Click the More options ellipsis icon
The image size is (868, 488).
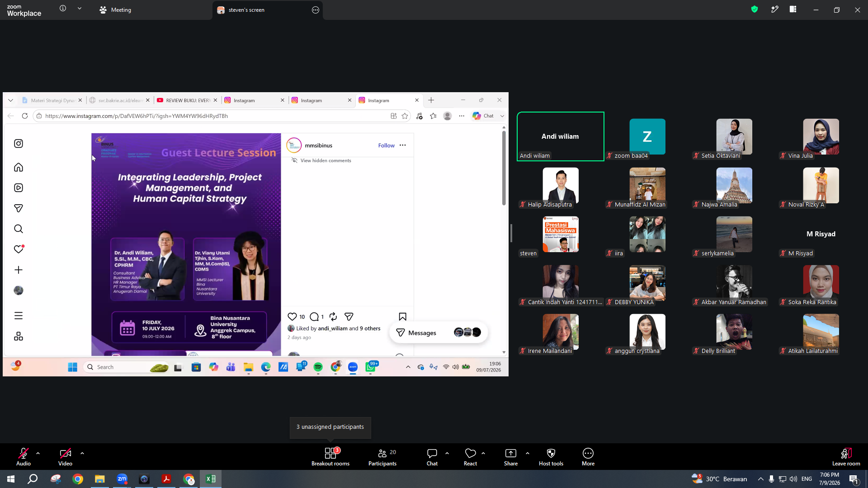pyautogui.click(x=588, y=456)
